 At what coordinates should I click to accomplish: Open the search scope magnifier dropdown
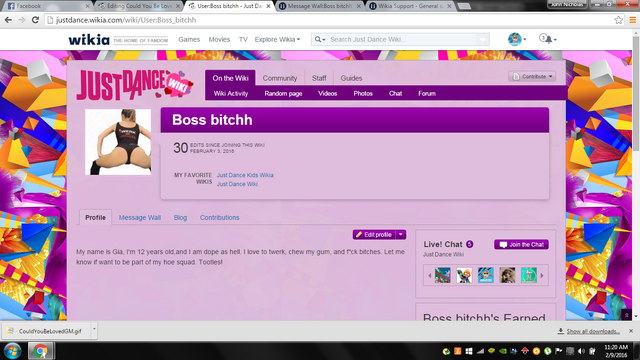click(319, 40)
